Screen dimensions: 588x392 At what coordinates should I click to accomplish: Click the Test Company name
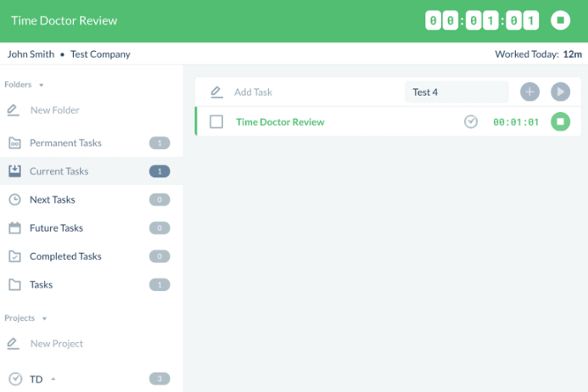(x=100, y=54)
